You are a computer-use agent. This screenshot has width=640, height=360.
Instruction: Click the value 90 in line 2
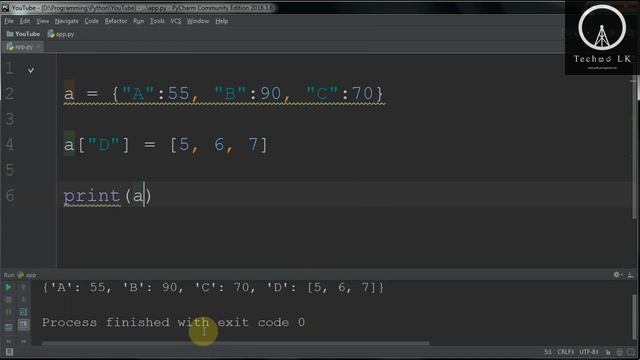click(270, 93)
